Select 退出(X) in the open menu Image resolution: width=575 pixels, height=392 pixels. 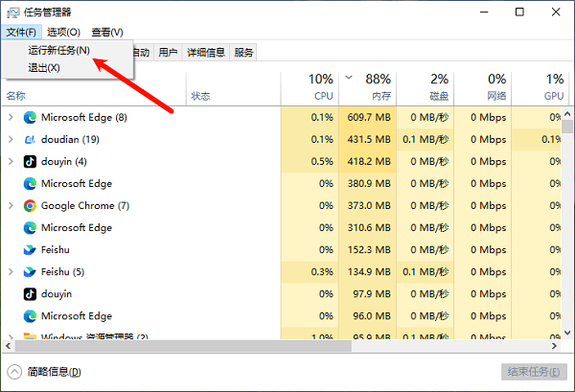tap(44, 67)
